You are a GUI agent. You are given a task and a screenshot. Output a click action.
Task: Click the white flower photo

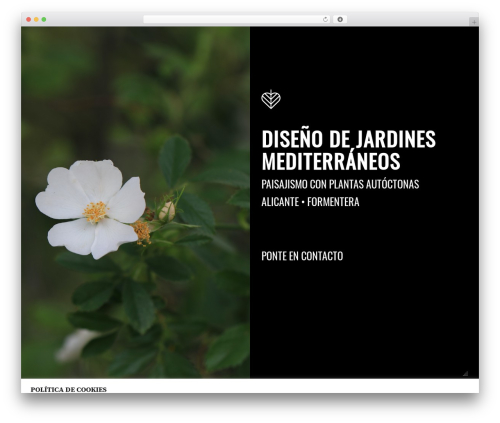135,202
